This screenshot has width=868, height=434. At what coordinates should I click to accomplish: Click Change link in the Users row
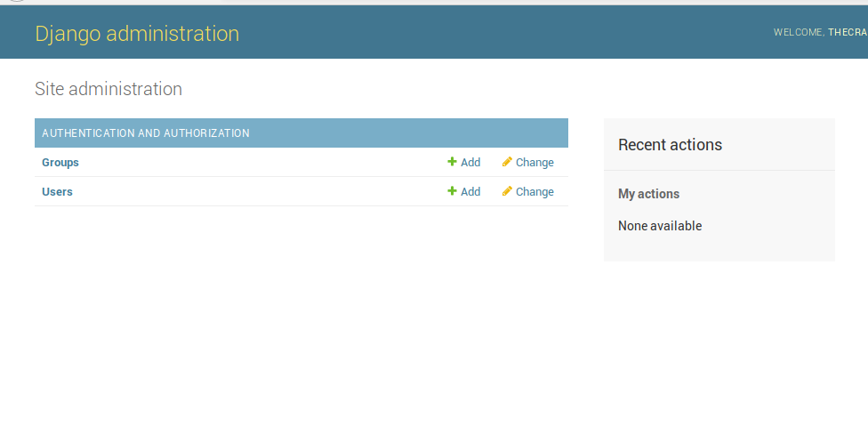(534, 191)
